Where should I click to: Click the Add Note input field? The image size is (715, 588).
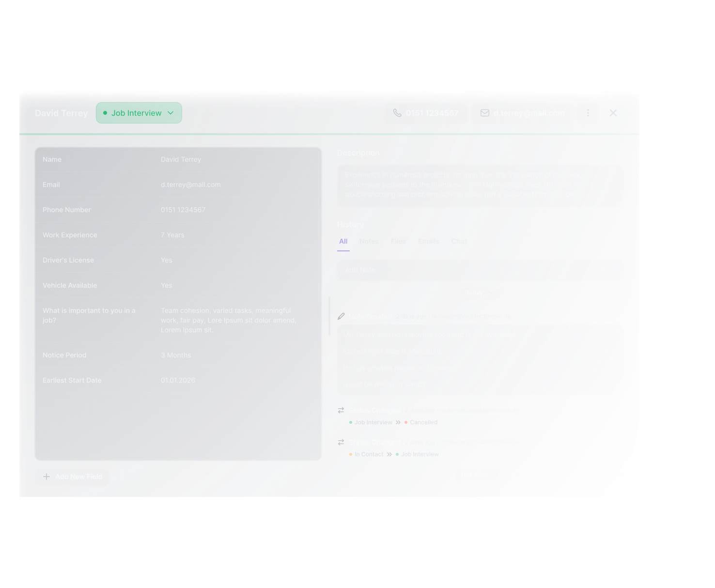[x=481, y=270]
